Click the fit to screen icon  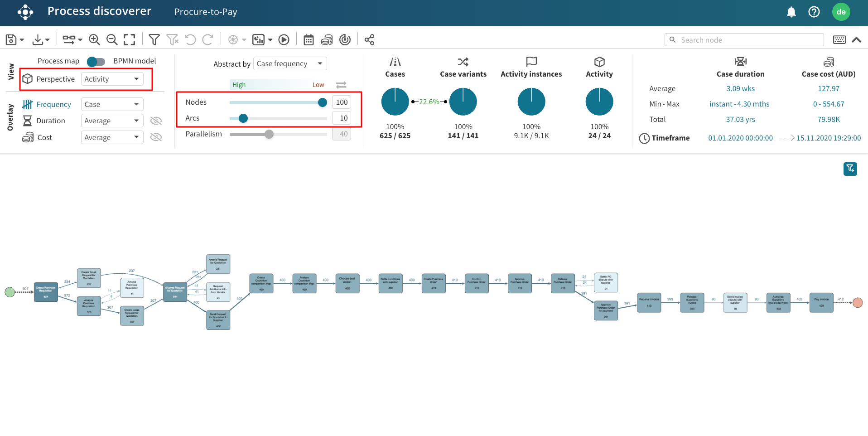coord(130,40)
